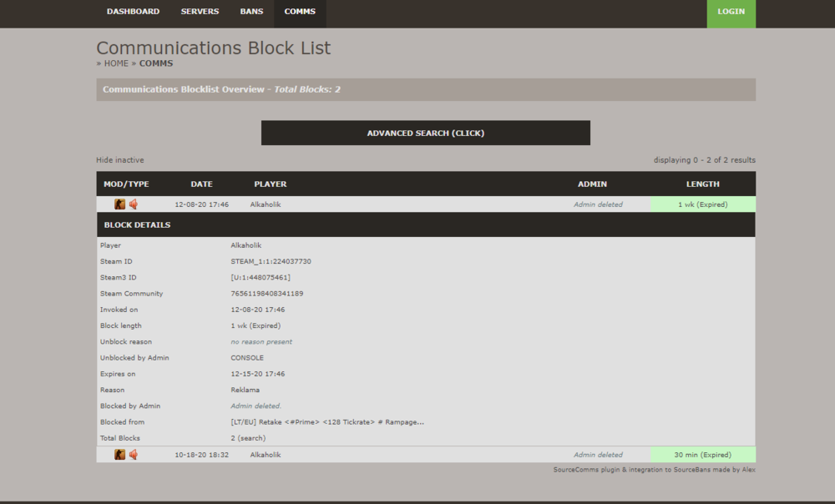Click the green 1 wk (Expired) length cell

point(702,204)
